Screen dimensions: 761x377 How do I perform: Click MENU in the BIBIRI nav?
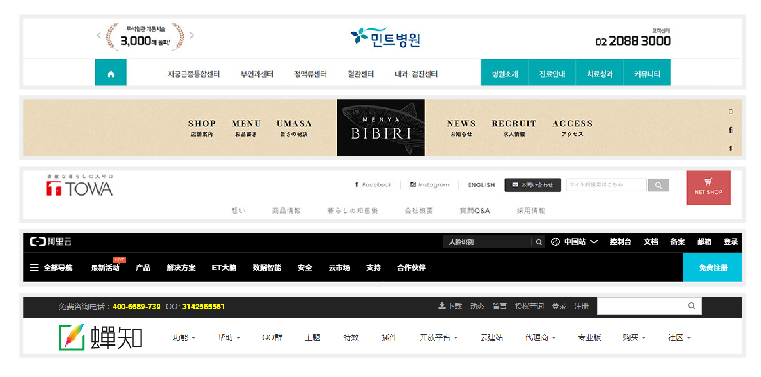pyautogui.click(x=246, y=128)
